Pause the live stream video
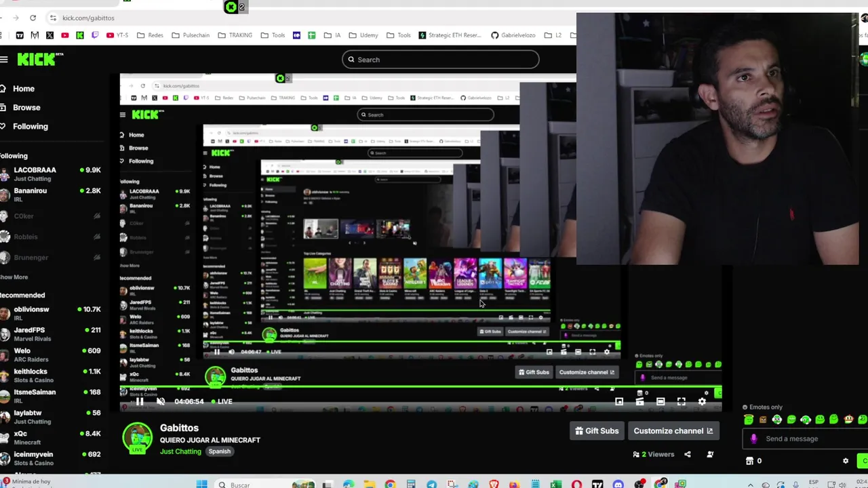 139,401
